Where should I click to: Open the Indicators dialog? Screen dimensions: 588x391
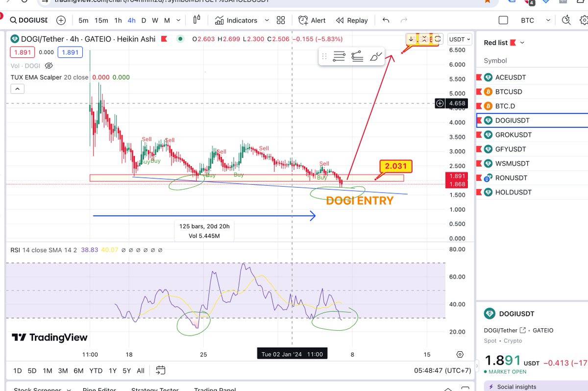pos(236,21)
